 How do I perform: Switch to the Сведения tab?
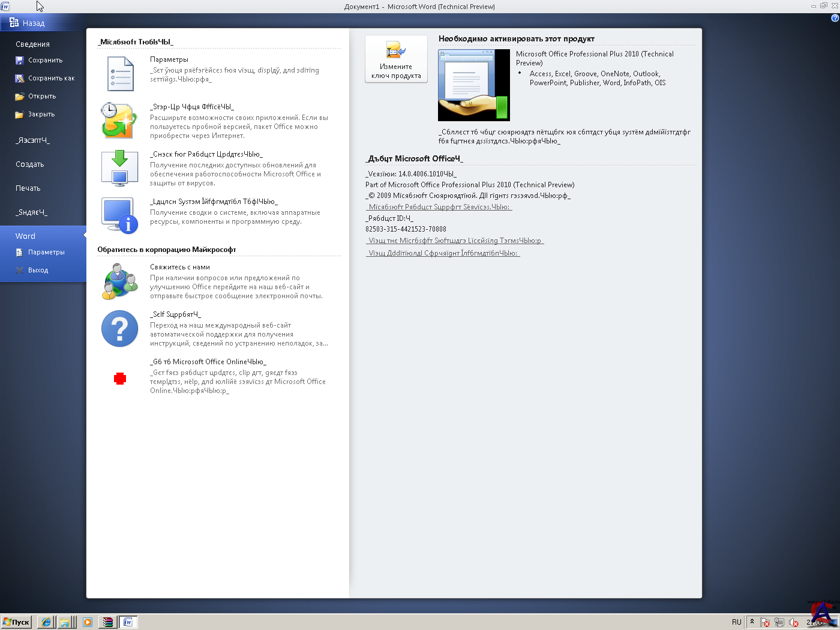pyautogui.click(x=32, y=44)
